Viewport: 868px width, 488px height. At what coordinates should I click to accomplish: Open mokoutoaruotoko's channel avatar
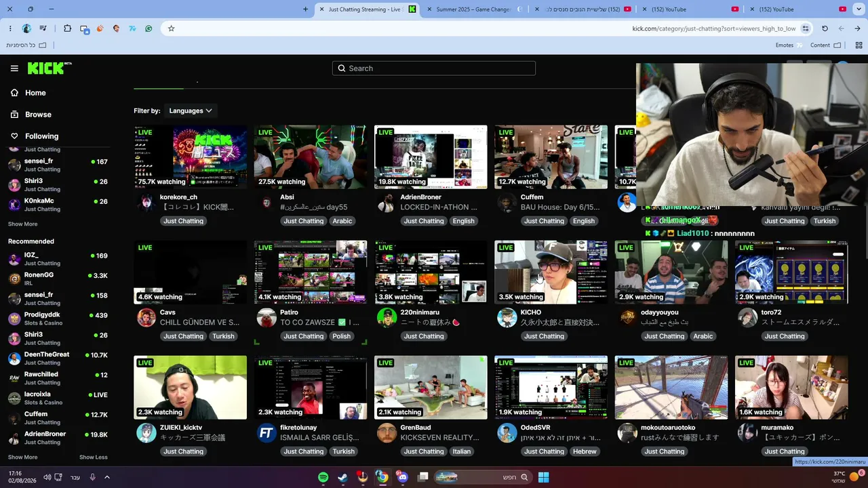coord(627,432)
